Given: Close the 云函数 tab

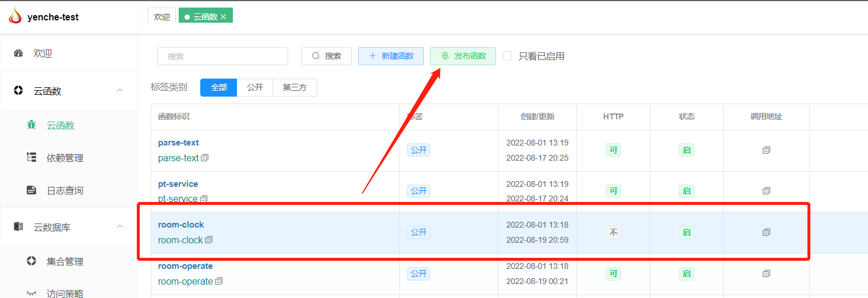Looking at the screenshot, I should coord(223,17).
